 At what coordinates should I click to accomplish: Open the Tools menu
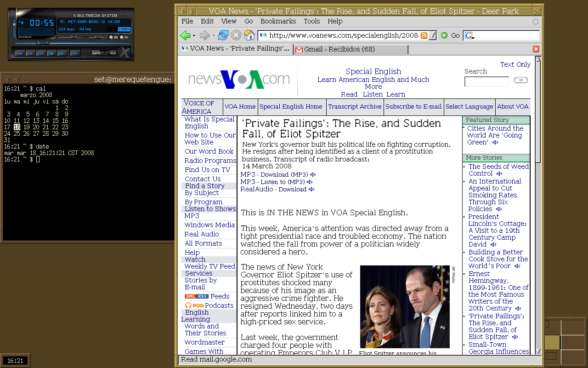pos(312,21)
